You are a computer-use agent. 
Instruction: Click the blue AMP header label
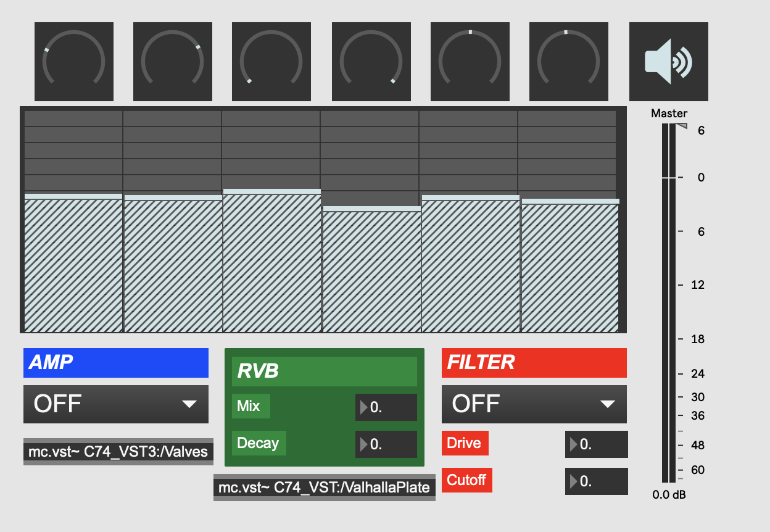click(x=116, y=363)
